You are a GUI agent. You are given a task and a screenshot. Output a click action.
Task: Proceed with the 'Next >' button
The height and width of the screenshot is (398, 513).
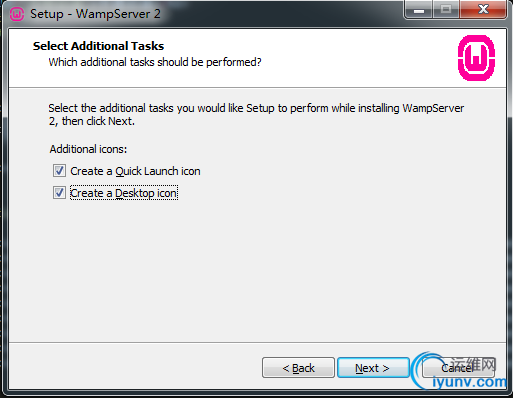pos(373,368)
